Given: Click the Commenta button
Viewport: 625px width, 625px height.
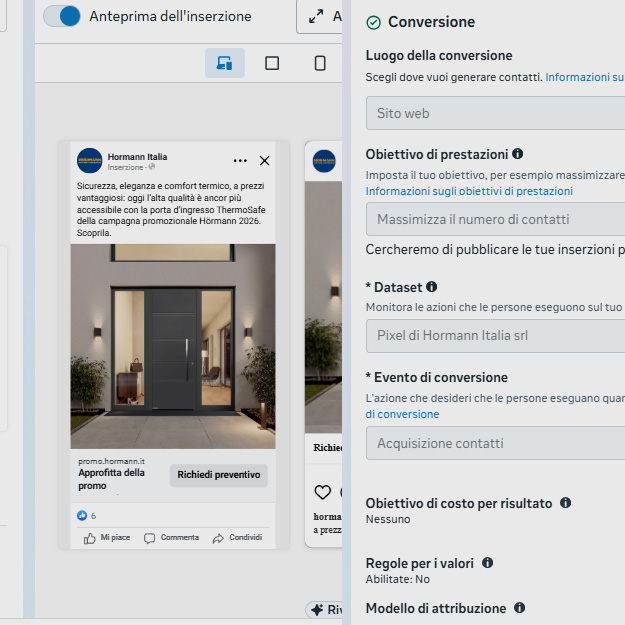Looking at the screenshot, I should click(171, 538).
